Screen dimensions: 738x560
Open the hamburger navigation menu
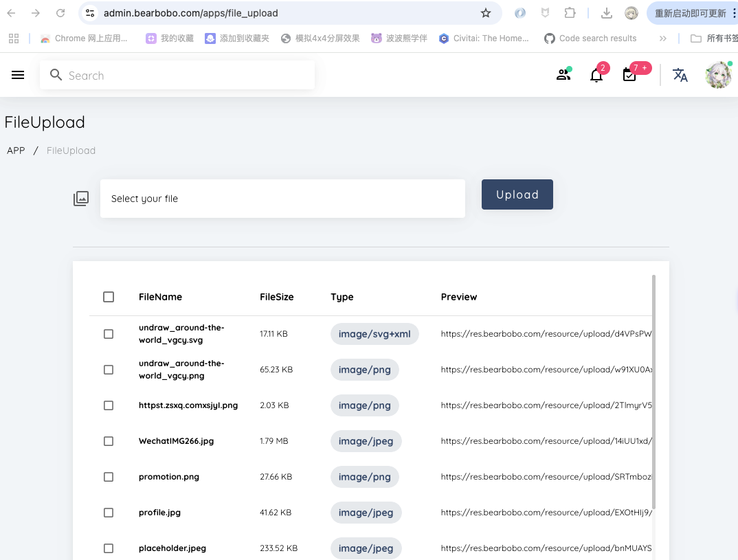(18, 75)
